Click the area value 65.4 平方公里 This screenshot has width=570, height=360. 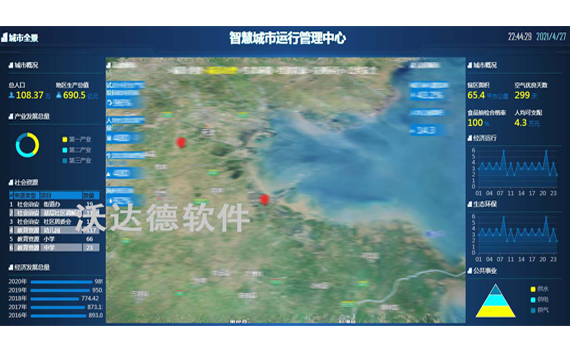point(487,96)
